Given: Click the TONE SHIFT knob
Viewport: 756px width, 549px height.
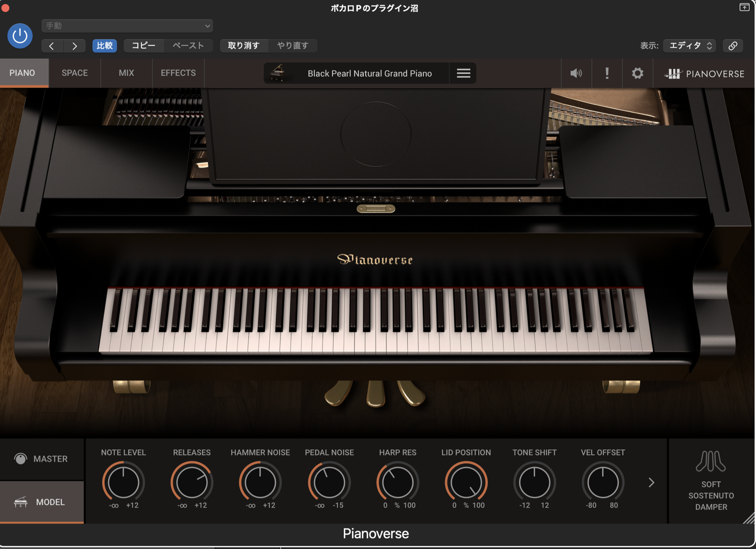Looking at the screenshot, I should coord(534,482).
